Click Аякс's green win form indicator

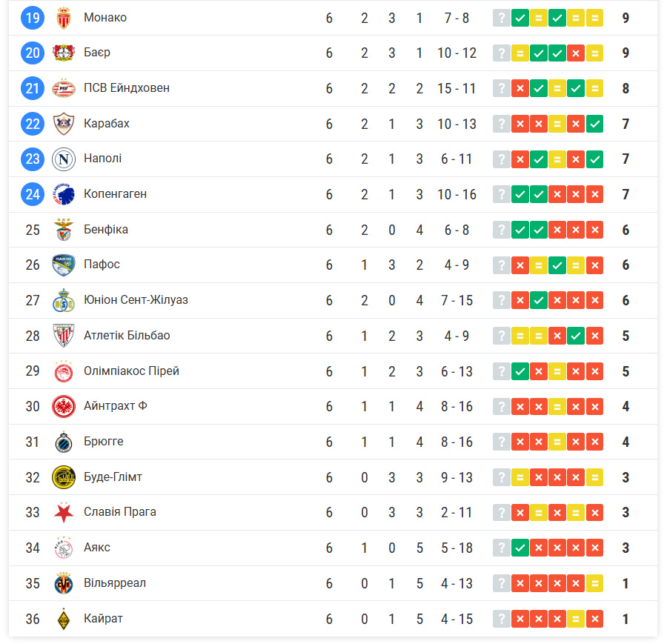coord(520,548)
